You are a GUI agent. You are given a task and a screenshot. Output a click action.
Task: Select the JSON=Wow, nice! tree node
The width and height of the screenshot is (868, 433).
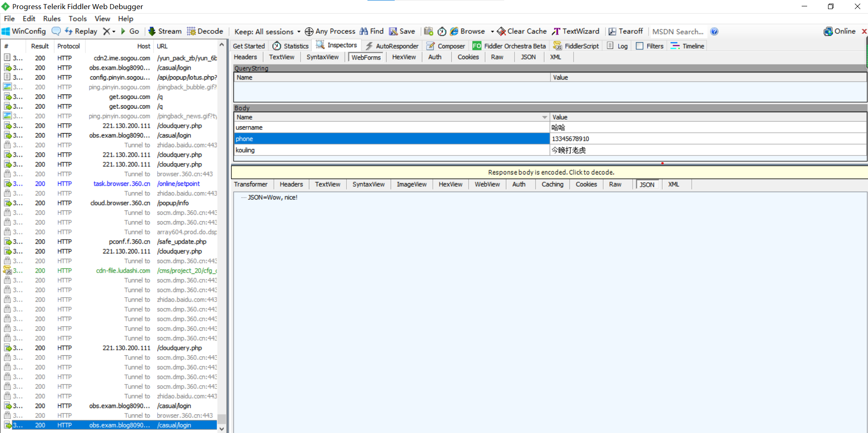273,197
